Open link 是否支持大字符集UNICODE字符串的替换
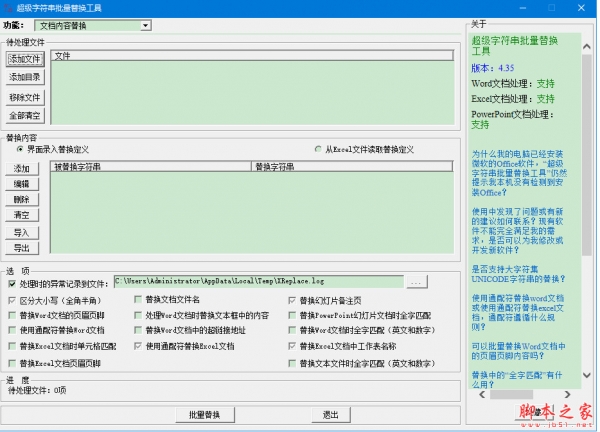The height and width of the screenshot is (432, 600). pyautogui.click(x=518, y=274)
